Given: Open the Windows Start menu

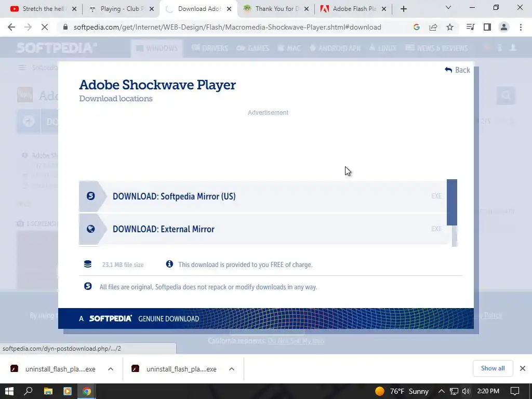Looking at the screenshot, I should (9, 391).
